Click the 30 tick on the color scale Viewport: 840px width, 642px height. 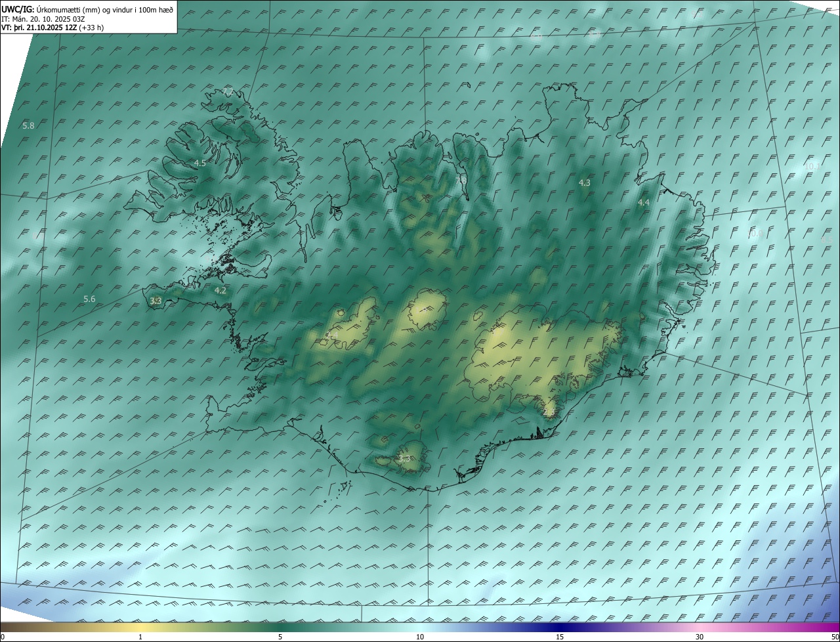pyautogui.click(x=700, y=637)
